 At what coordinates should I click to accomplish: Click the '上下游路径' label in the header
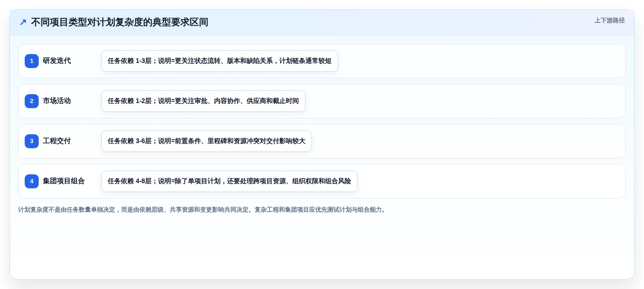(x=609, y=21)
